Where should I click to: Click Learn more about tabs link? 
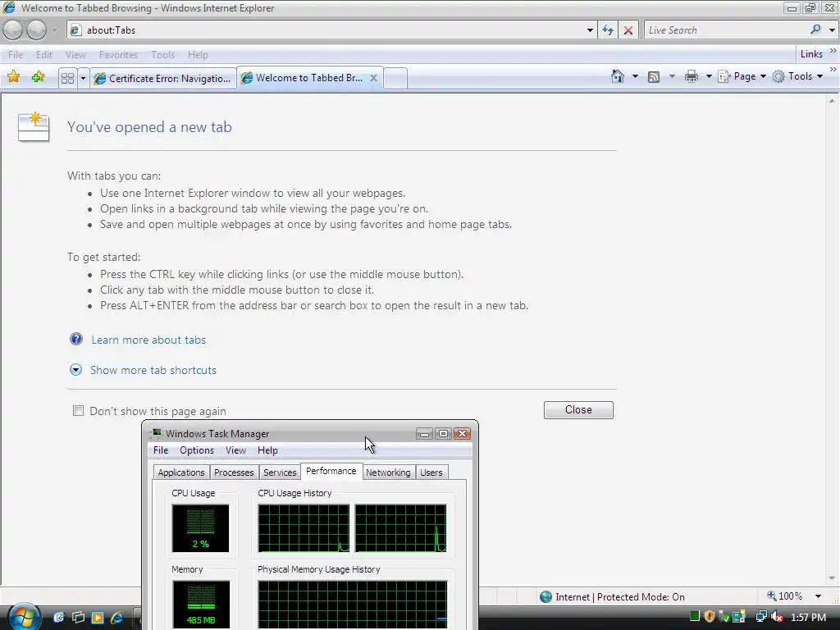point(148,340)
